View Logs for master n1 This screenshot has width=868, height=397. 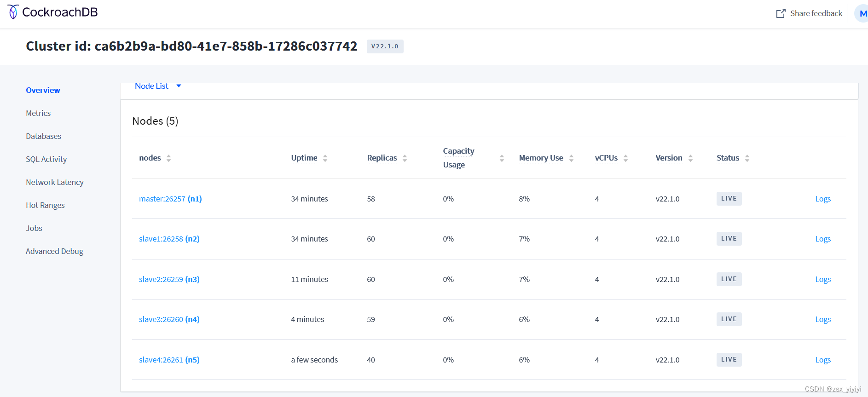tap(823, 199)
